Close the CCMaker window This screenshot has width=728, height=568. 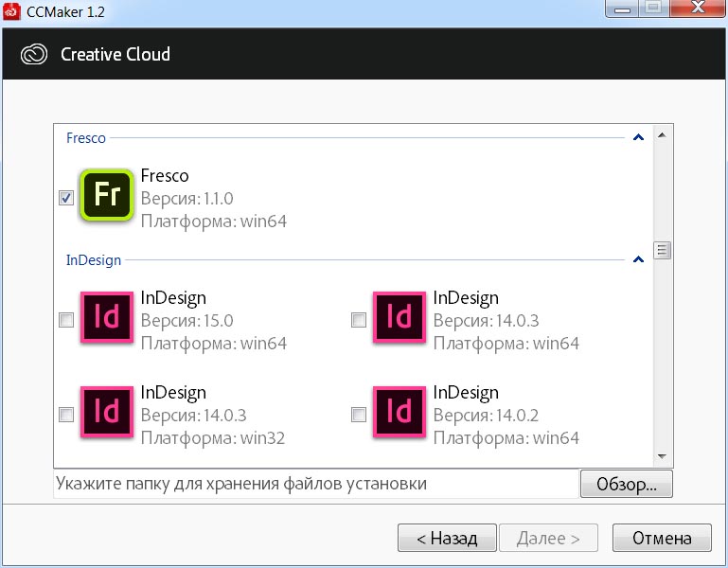[698, 8]
